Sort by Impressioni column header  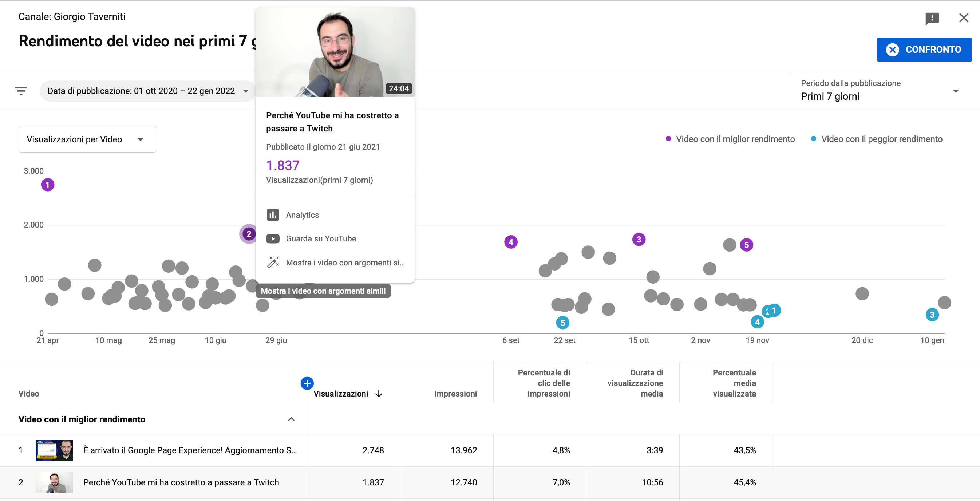455,393
